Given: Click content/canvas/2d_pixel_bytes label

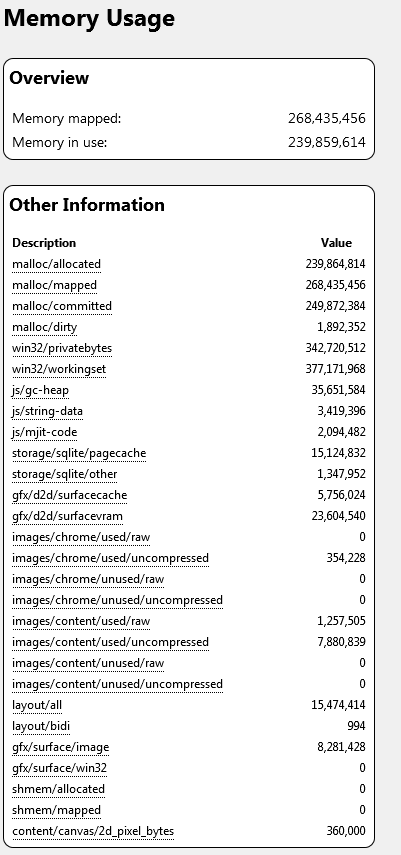Looking at the screenshot, I should point(93,831).
